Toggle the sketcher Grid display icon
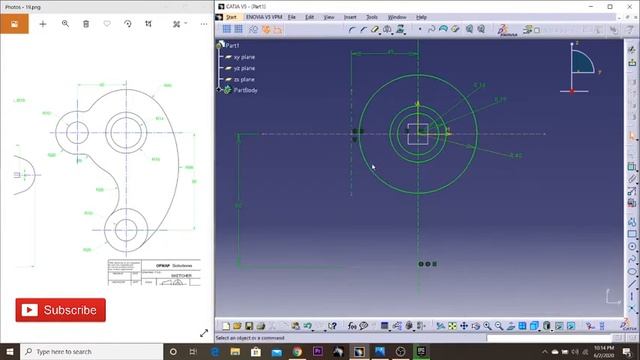The width and height of the screenshot is (640, 360). [227, 29]
